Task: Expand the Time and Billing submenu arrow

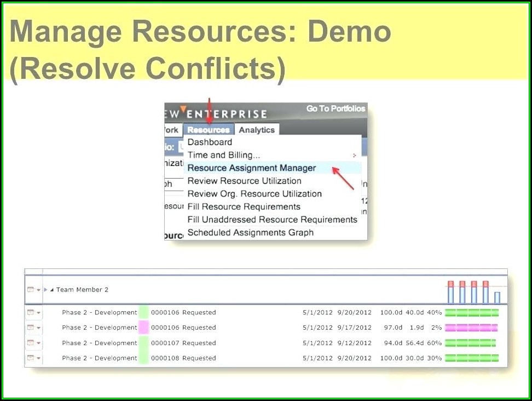Action: point(354,156)
